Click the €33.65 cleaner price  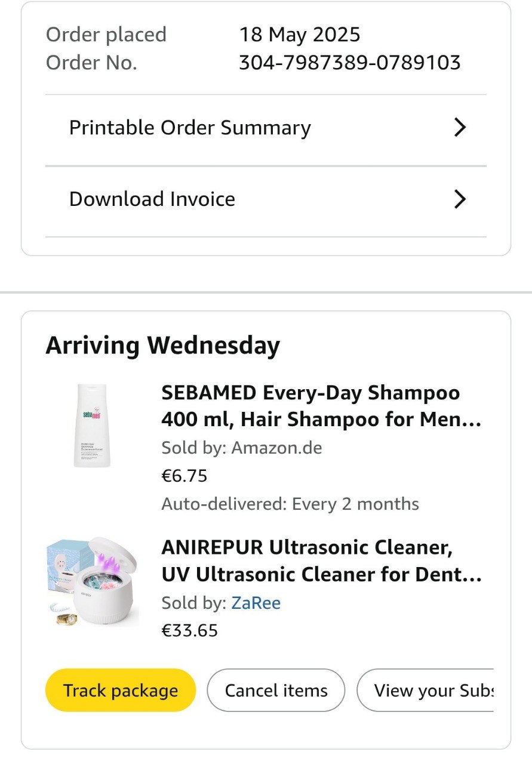pyautogui.click(x=190, y=630)
